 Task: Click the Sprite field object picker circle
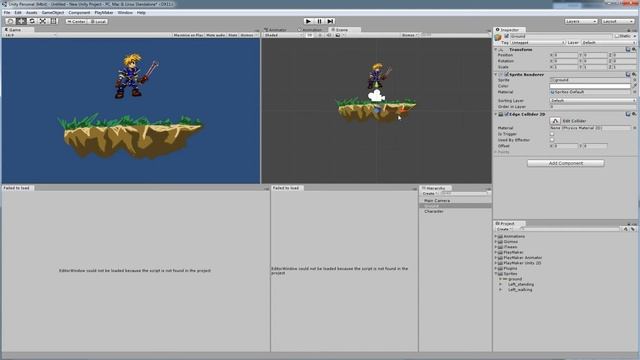coord(634,80)
